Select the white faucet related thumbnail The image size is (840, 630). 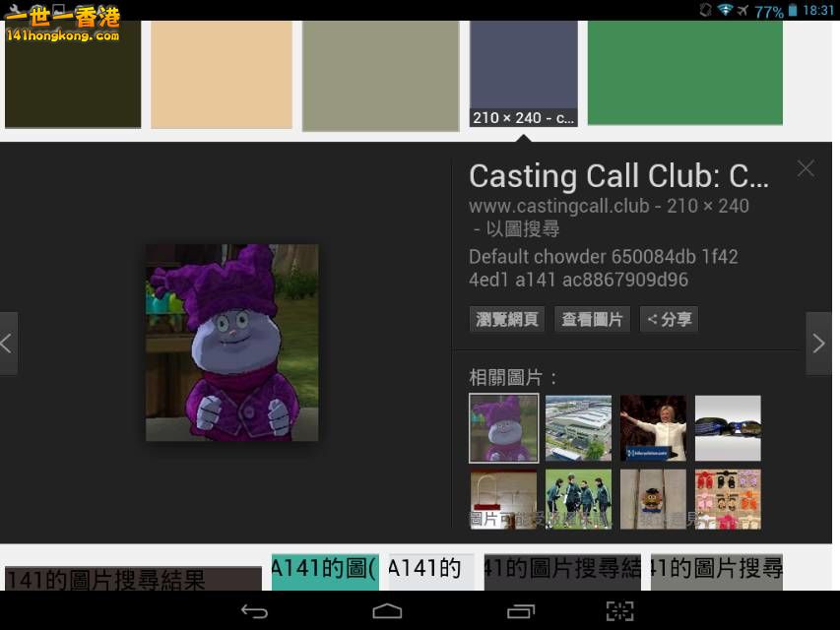[503, 499]
